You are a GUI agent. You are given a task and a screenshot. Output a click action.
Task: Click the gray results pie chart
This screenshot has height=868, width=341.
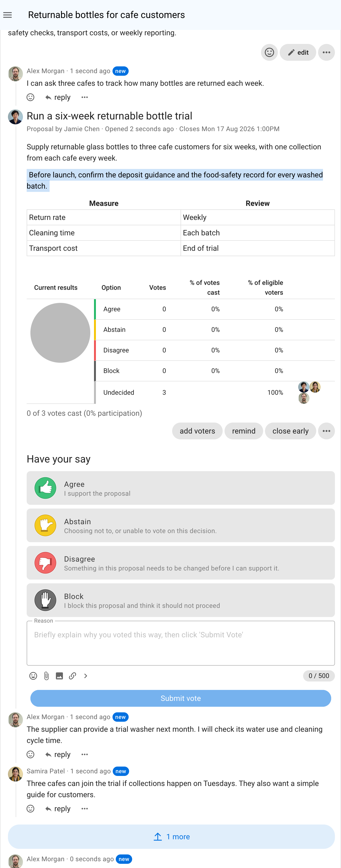60,333
